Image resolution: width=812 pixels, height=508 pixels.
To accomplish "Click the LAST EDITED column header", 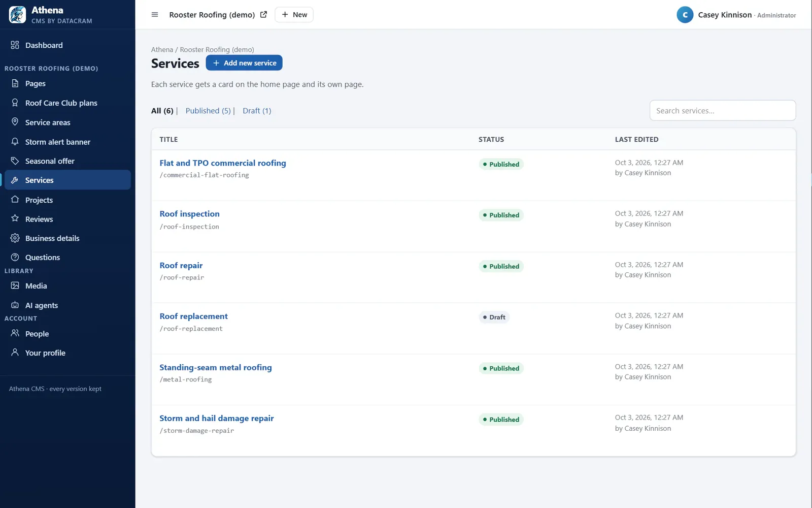I will (637, 139).
